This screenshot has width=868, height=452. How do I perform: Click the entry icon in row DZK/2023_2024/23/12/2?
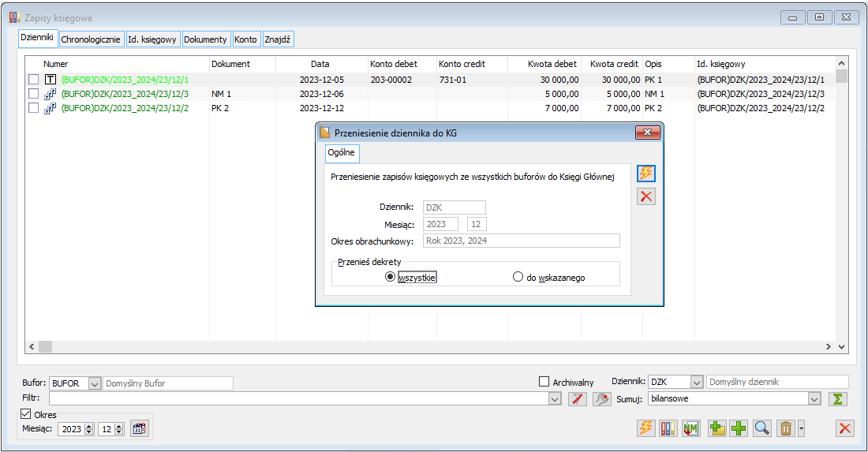pos(51,108)
